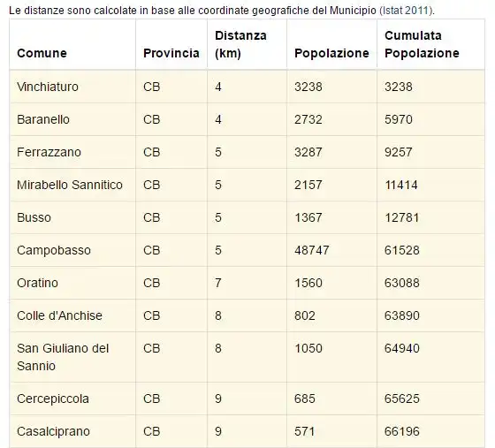Screen dimensions: 495x448
Task: Click Vinchiaturo population value 3238
Action: pos(308,87)
